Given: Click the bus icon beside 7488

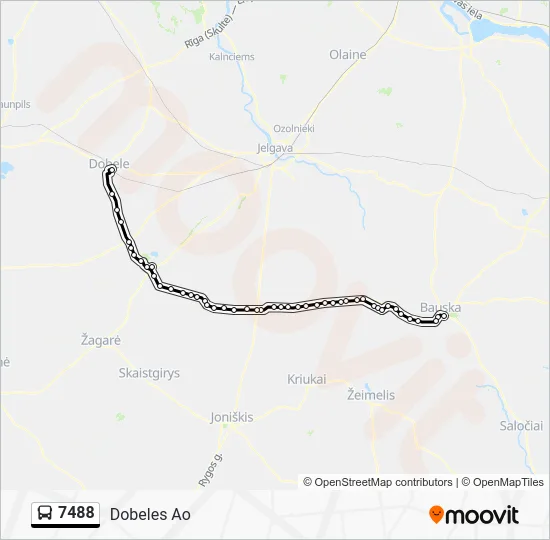Looking at the screenshot, I should [45, 513].
